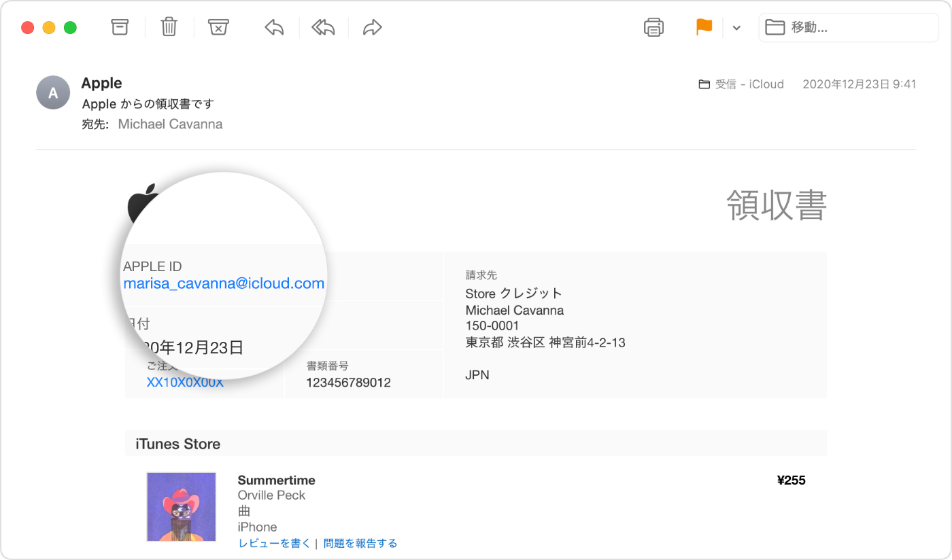The image size is (952, 560).
Task: Click the iTunes Store section header
Action: [x=476, y=444]
